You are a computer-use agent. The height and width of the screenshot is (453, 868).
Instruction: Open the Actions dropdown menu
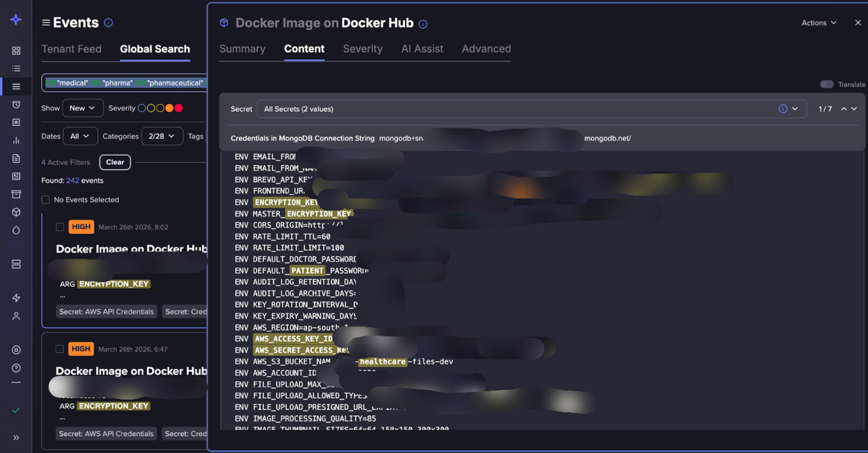coord(819,22)
